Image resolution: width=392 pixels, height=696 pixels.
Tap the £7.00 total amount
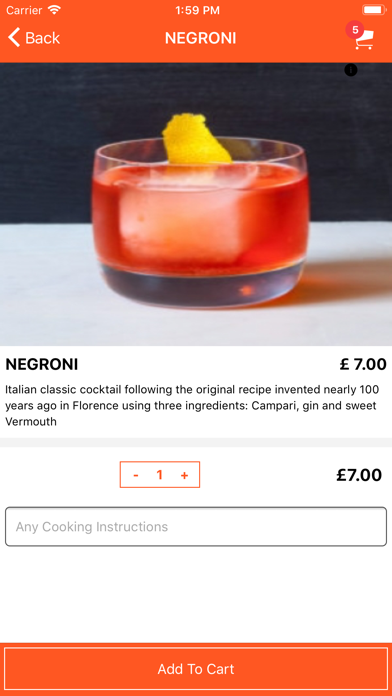tap(359, 475)
